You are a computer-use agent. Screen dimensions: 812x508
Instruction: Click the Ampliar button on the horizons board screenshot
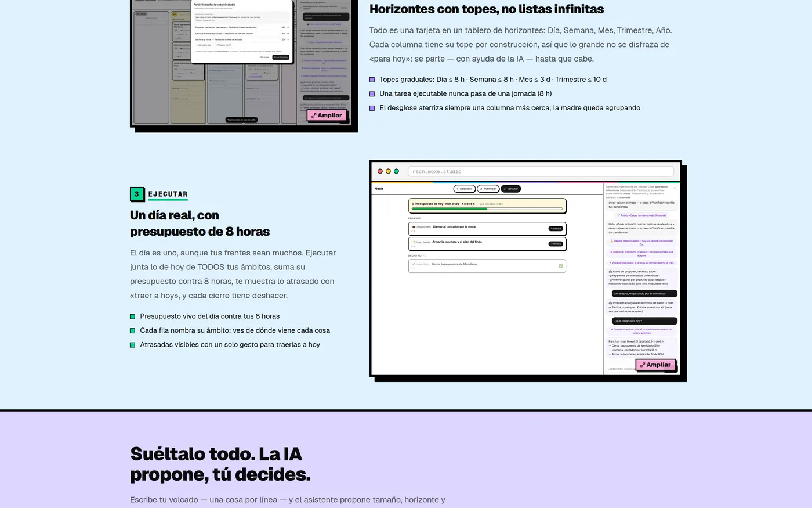tap(327, 115)
